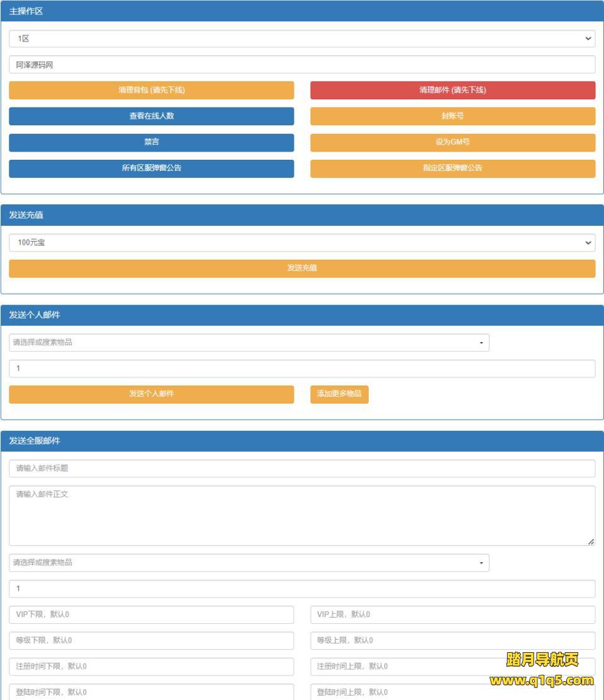The width and height of the screenshot is (604, 700).
Task: Open the personal mail item search dropdown
Action: [249, 343]
